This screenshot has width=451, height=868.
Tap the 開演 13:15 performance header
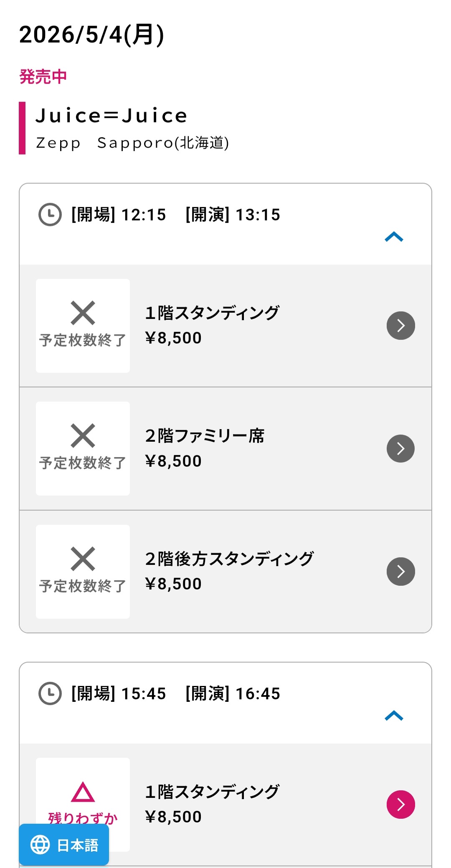(x=233, y=215)
